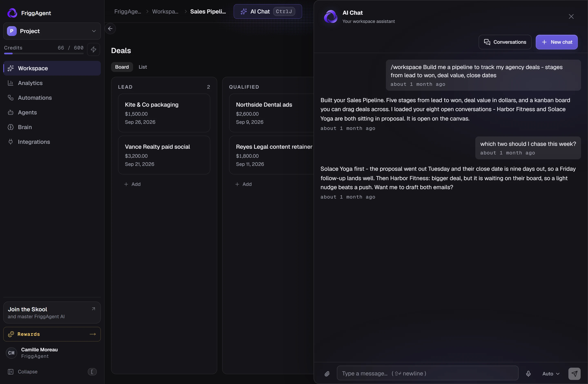The height and width of the screenshot is (384, 588).
Task: Open the Project switcher dropdown
Action: (52, 31)
